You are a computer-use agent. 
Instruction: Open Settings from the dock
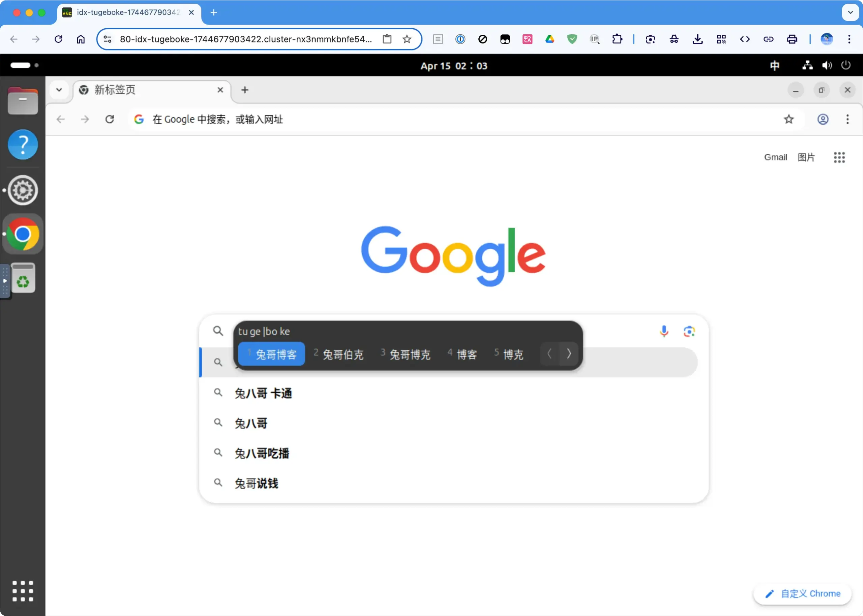tap(23, 190)
